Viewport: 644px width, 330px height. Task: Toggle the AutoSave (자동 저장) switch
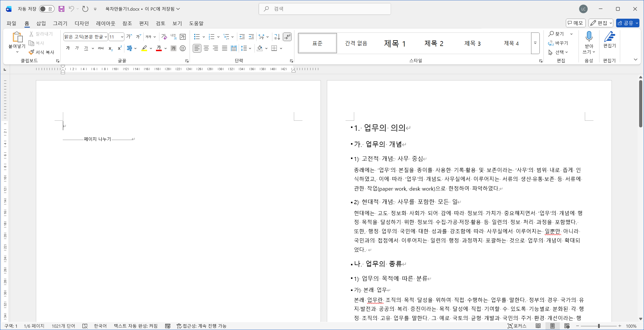[x=47, y=9]
